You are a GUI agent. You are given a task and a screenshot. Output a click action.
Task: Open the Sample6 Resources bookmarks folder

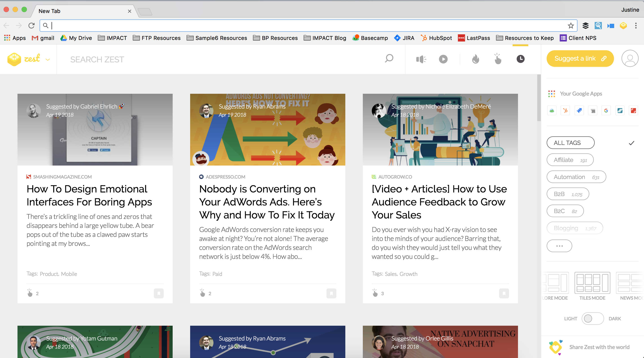[217, 38]
